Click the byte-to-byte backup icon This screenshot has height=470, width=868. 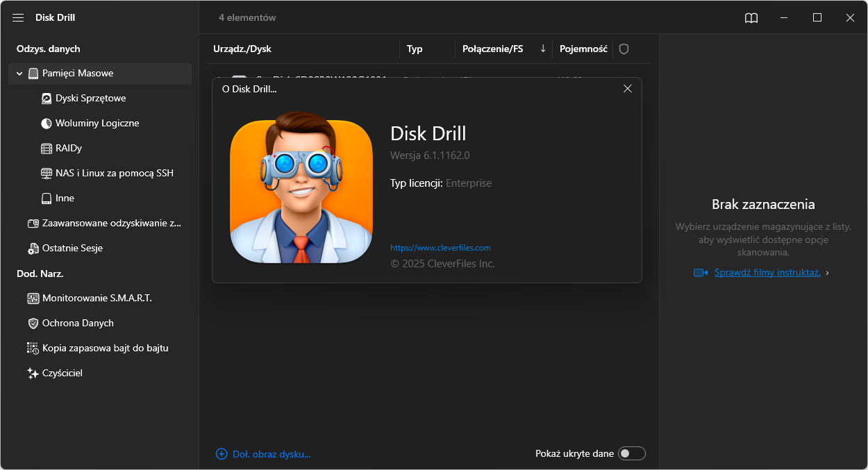point(33,349)
